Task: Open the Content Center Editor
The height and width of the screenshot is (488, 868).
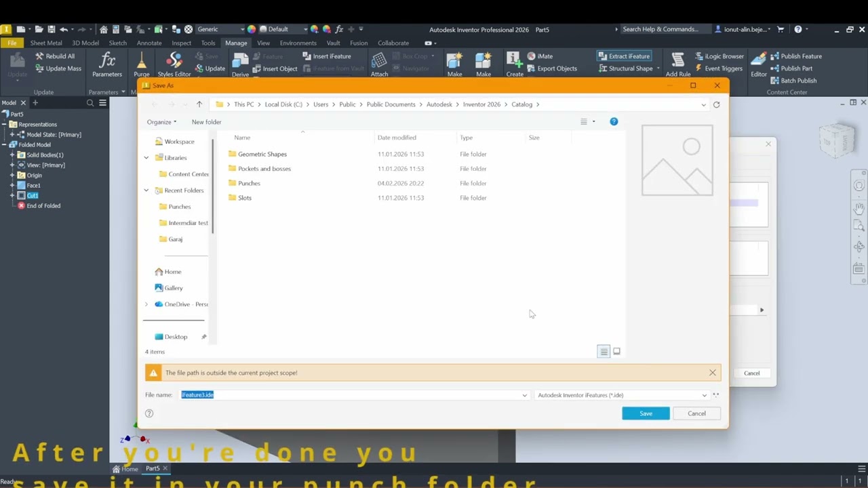Action: [x=759, y=65]
